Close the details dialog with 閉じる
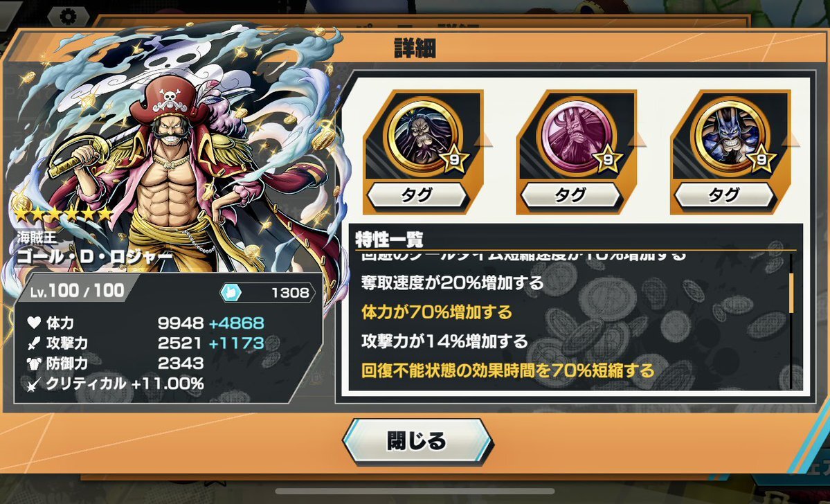 (x=417, y=441)
